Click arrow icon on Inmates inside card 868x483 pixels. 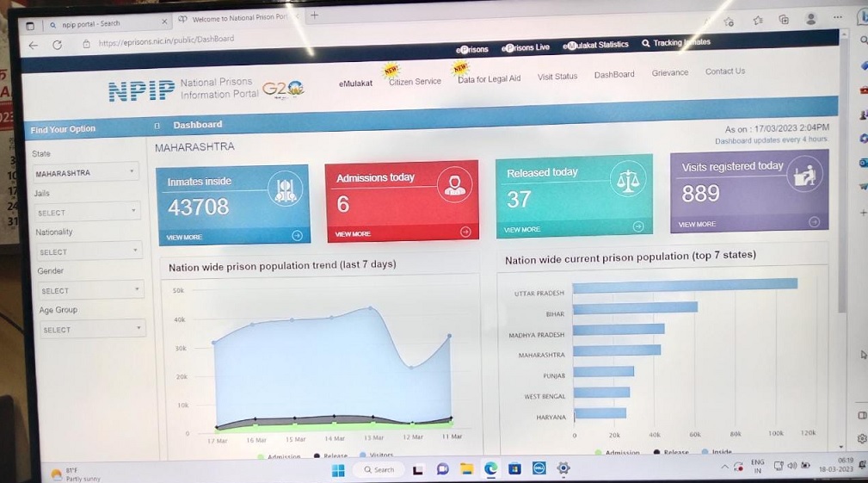tap(298, 235)
